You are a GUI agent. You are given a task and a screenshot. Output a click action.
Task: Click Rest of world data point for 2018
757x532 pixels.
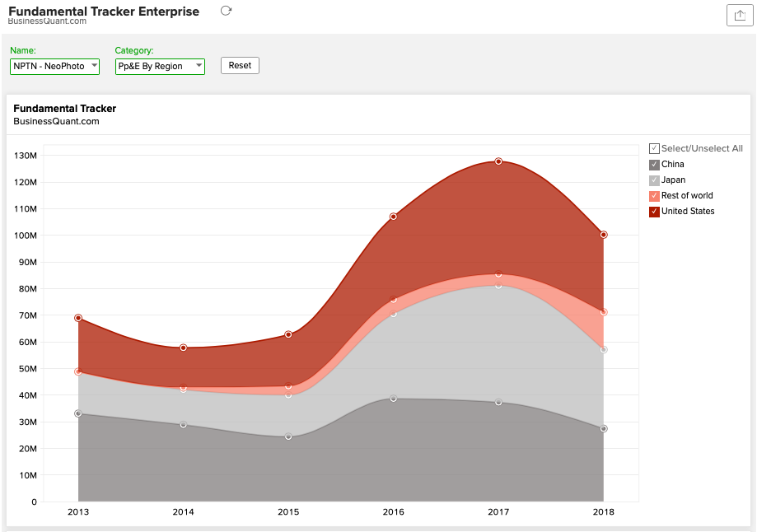604,312
